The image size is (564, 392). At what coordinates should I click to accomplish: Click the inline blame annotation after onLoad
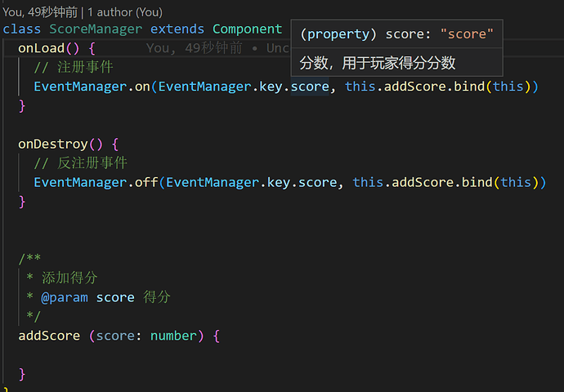coord(217,48)
